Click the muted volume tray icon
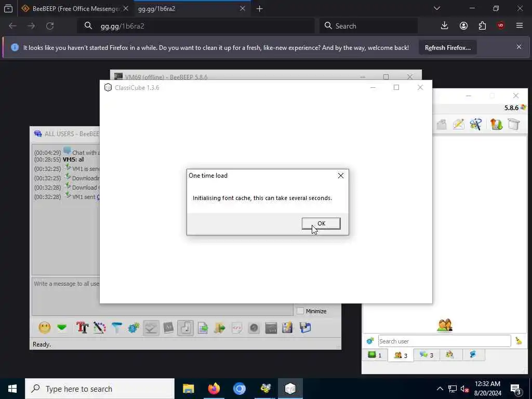The width and height of the screenshot is (532, 399). pyautogui.click(x=464, y=389)
